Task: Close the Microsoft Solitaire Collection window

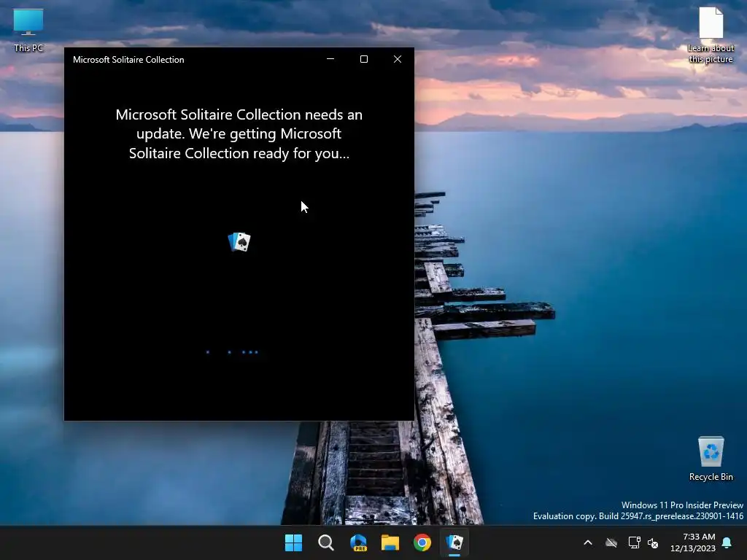Action: click(398, 59)
